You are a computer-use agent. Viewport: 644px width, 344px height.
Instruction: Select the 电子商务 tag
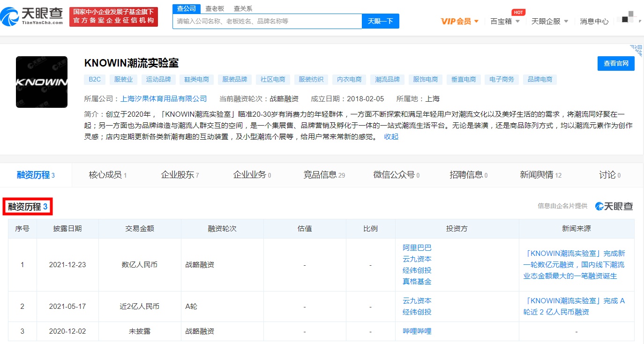[x=502, y=79]
